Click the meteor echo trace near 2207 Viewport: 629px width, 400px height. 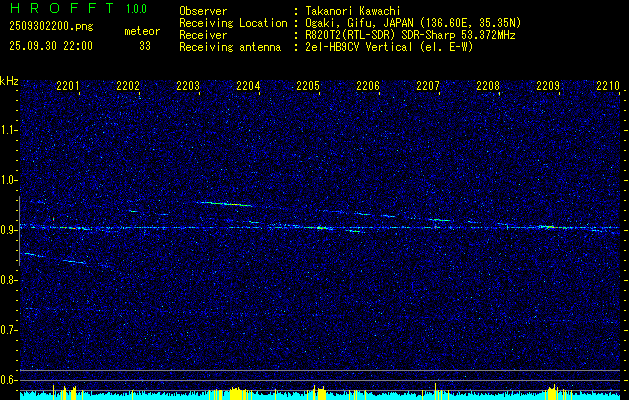tap(440, 220)
